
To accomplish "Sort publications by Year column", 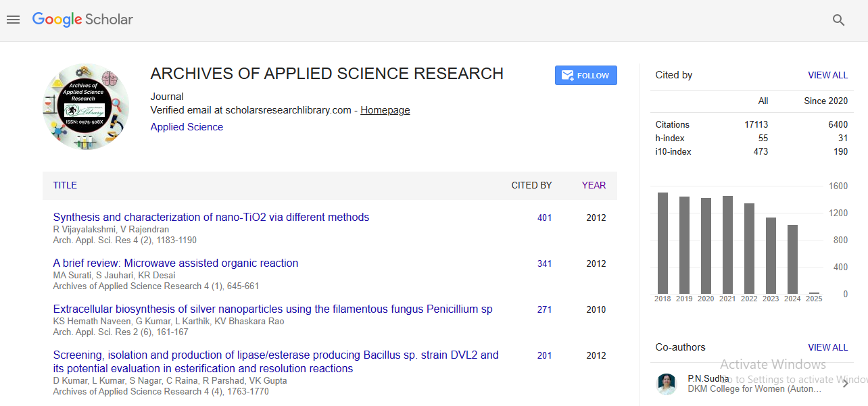I will click(594, 185).
